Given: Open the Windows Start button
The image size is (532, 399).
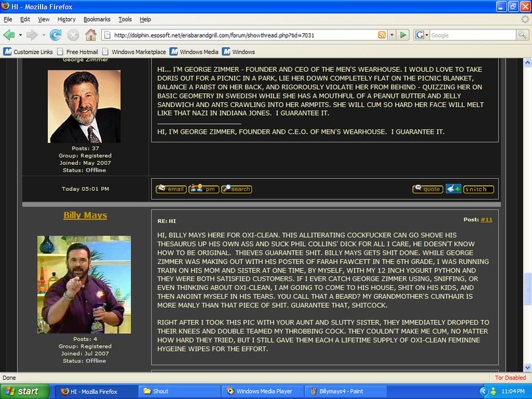Looking at the screenshot, I should tap(25, 391).
